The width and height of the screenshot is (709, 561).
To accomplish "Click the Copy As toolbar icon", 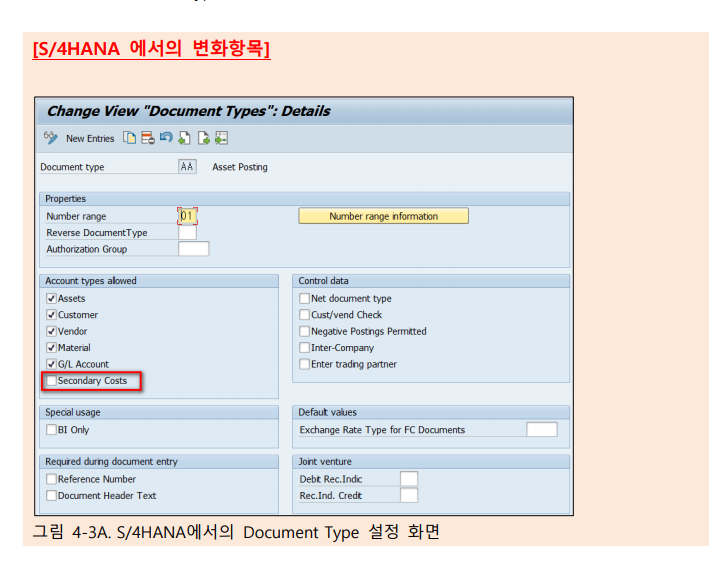I will click(129, 137).
